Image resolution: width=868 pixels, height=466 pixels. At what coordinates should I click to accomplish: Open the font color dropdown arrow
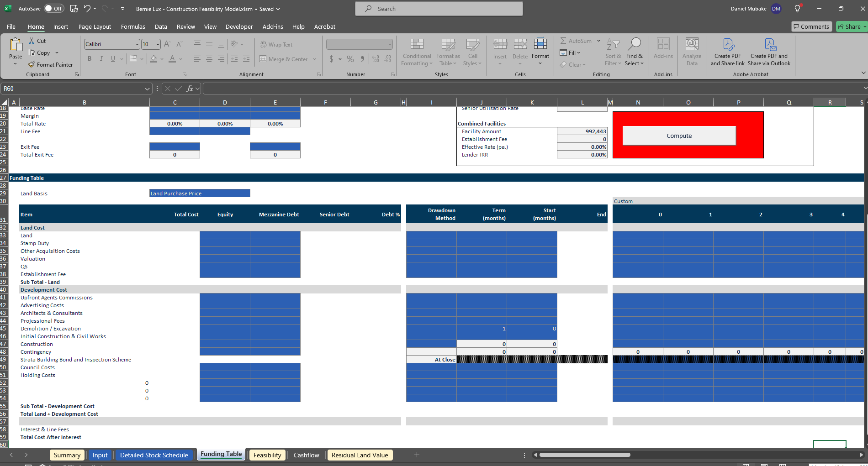click(x=181, y=59)
